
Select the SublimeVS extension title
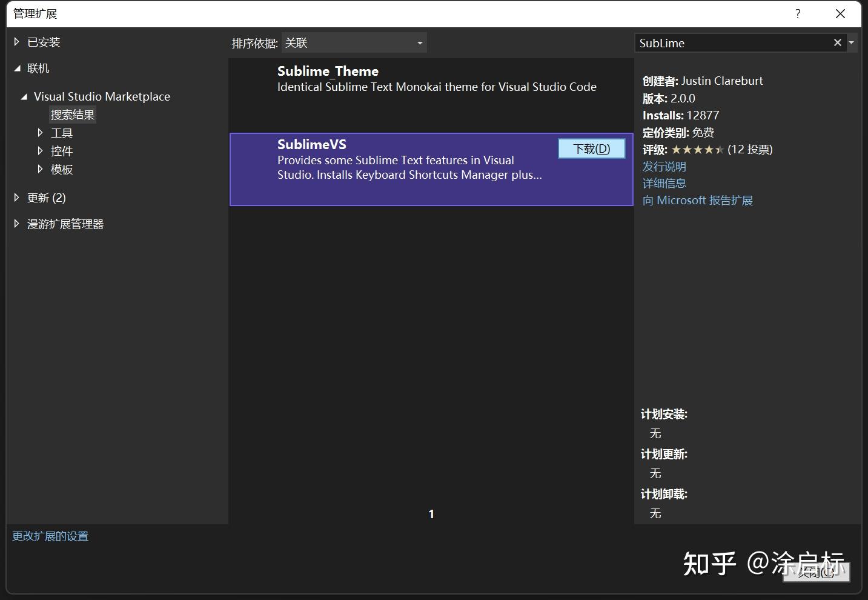pos(312,144)
